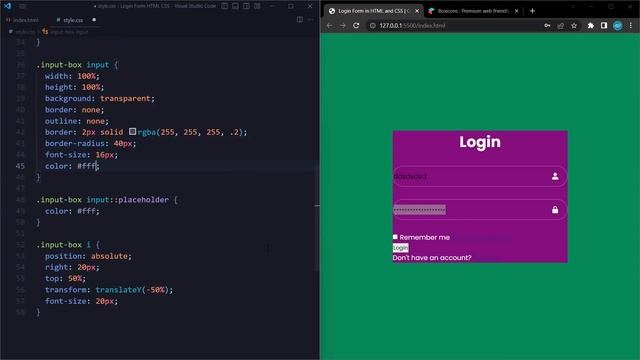Go forward in Chrome
Image resolution: width=640 pixels, height=360 pixels.
tap(343, 25)
